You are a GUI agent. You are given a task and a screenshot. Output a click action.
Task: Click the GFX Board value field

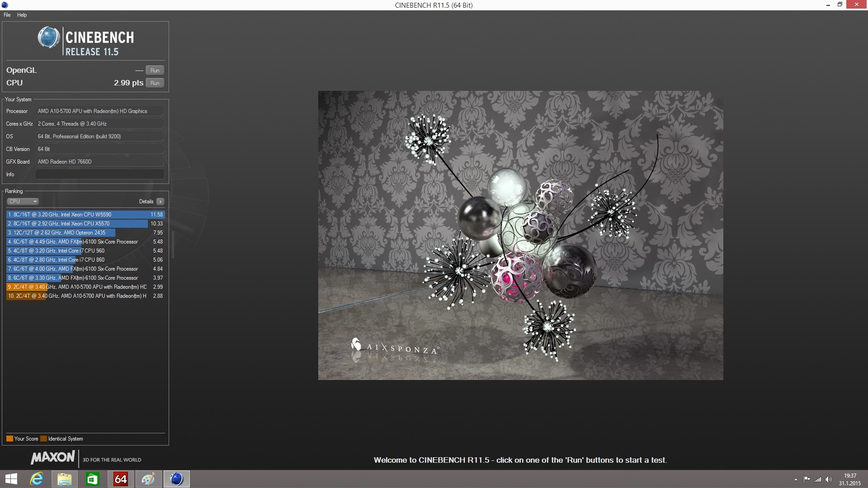pos(99,162)
